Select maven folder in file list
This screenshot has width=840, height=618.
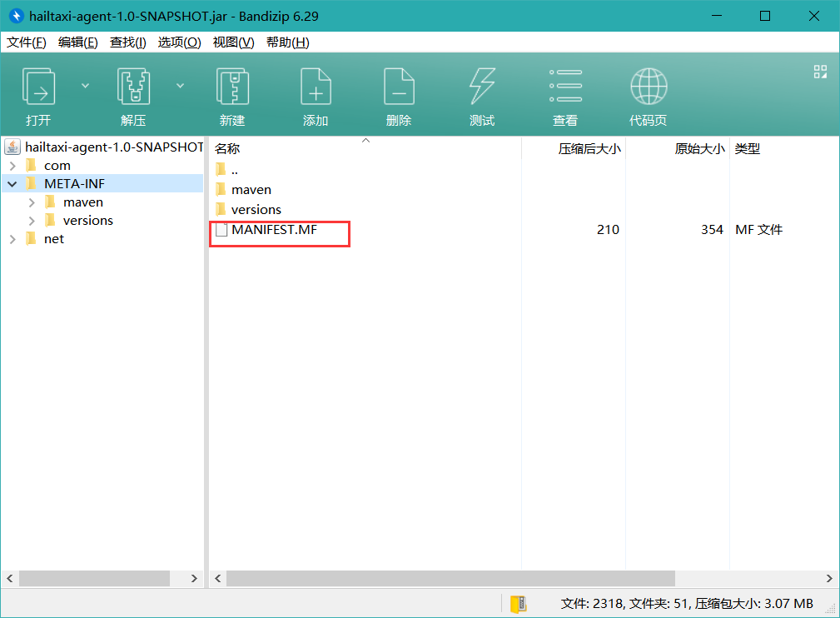pyautogui.click(x=251, y=190)
